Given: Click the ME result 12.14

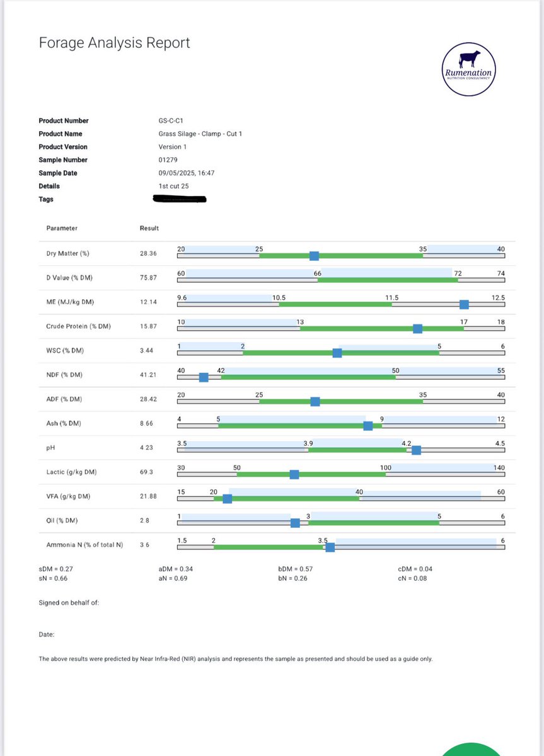Looking at the screenshot, I should (x=148, y=302).
